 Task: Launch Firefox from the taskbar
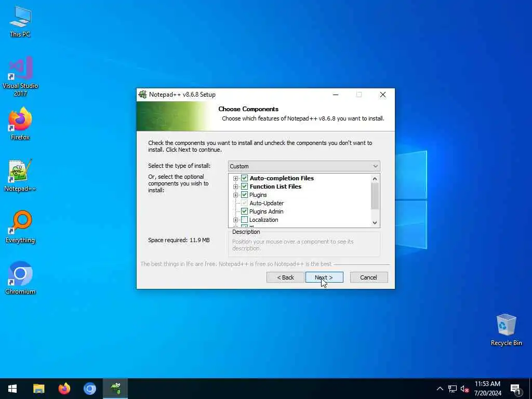coord(64,389)
